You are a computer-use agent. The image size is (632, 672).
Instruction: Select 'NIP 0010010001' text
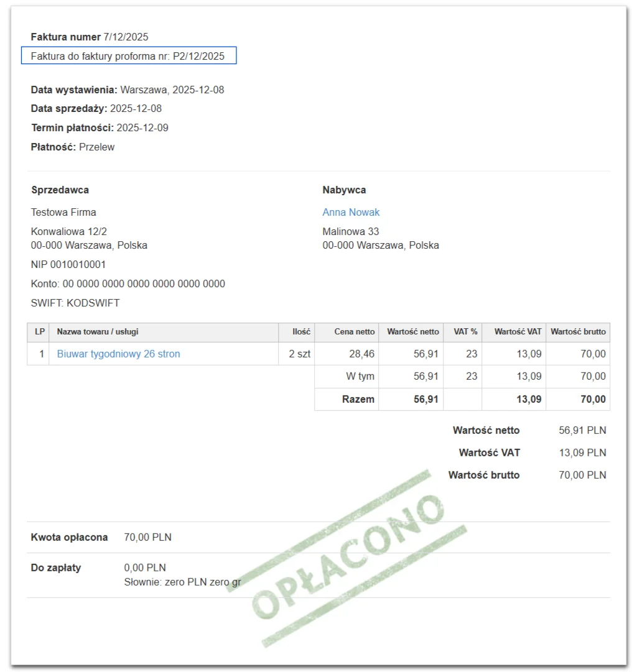(x=68, y=264)
